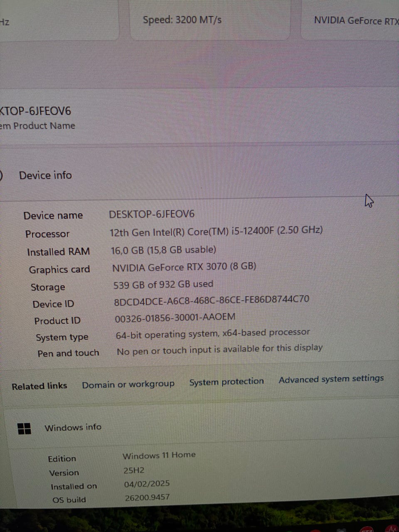Select Product ID value 00326-01856-30001-AAOEM
This screenshot has height=532, width=399.
(x=175, y=318)
